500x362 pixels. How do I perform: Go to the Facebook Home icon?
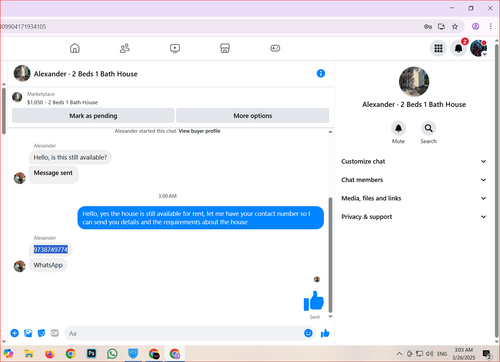75,48
